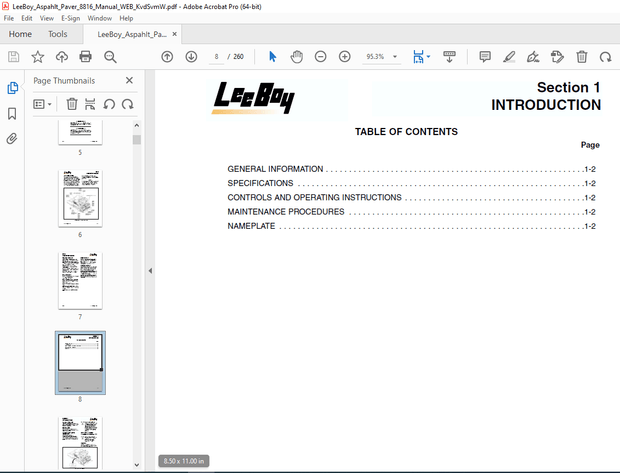Delete selected page with trash icon in thumbnails panel

[72, 103]
